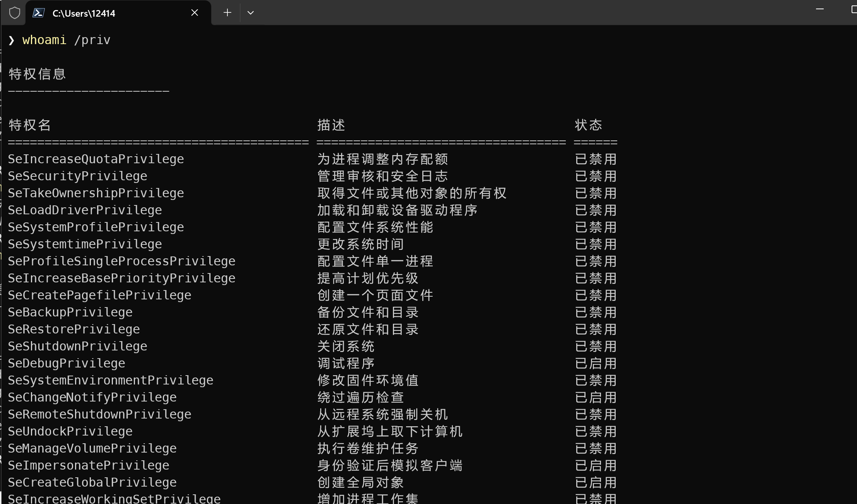The image size is (857, 504).
Task: Click the 特权信息 heading text
Action: tap(37, 74)
